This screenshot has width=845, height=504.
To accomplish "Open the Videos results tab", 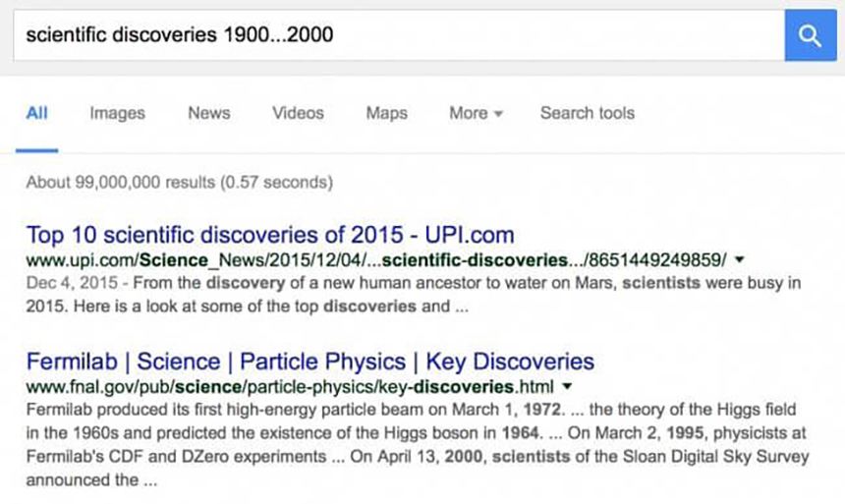I will 298,113.
